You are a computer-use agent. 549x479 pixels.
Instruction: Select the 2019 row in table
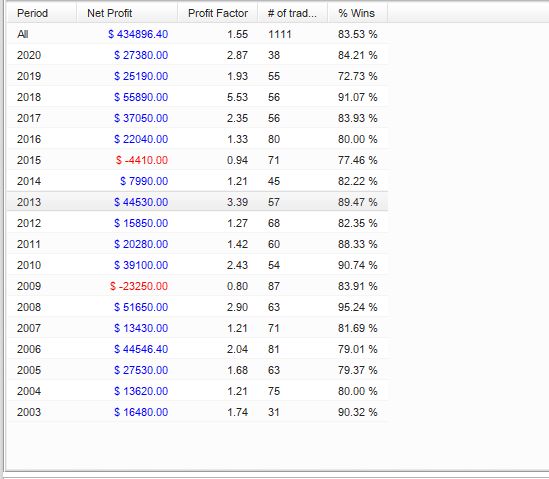point(197,76)
